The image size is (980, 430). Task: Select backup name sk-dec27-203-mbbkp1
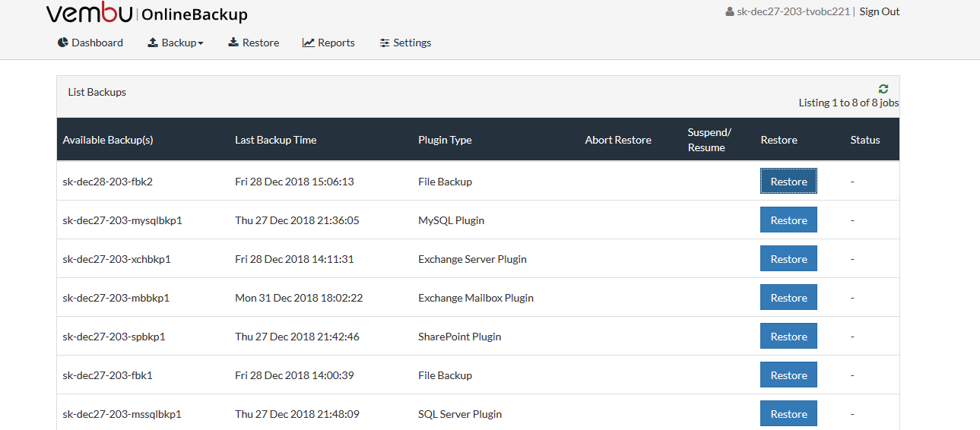(116, 298)
